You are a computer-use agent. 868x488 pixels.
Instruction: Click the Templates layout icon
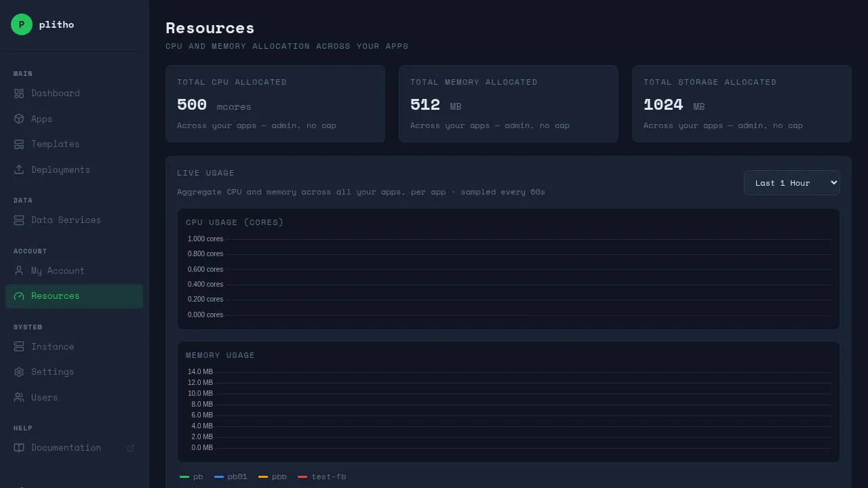point(19,144)
